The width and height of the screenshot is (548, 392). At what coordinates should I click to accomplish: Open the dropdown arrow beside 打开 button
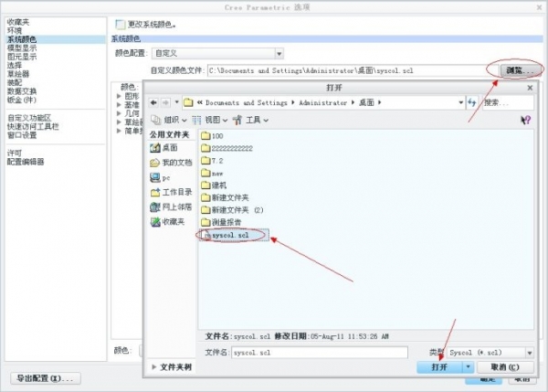[x=469, y=366]
